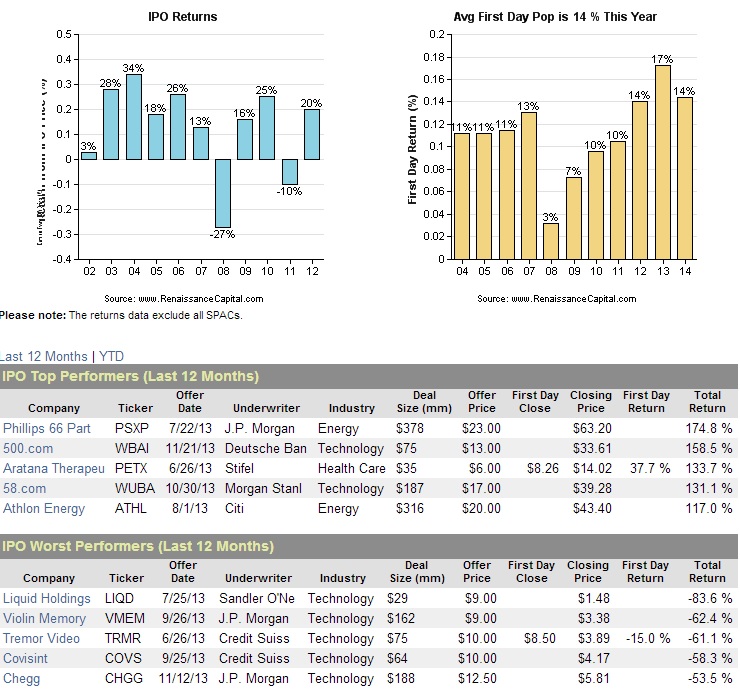Open the Chegg company link

pyautogui.click(x=21, y=679)
